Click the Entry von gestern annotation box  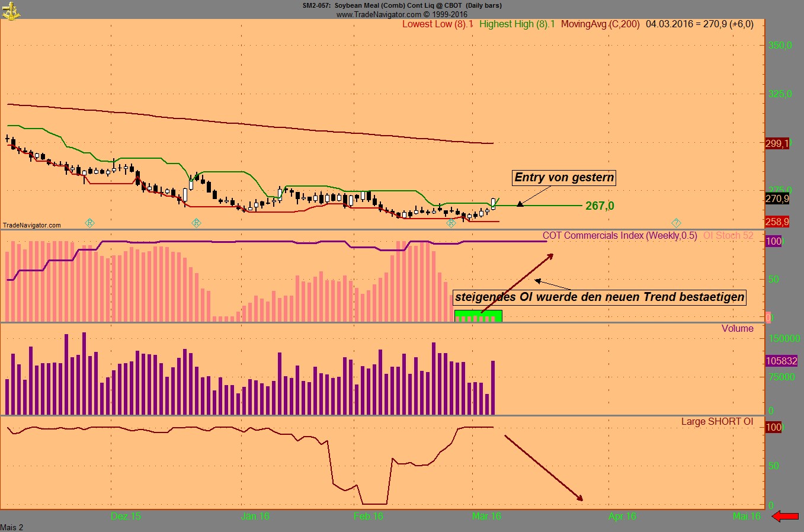coord(563,177)
